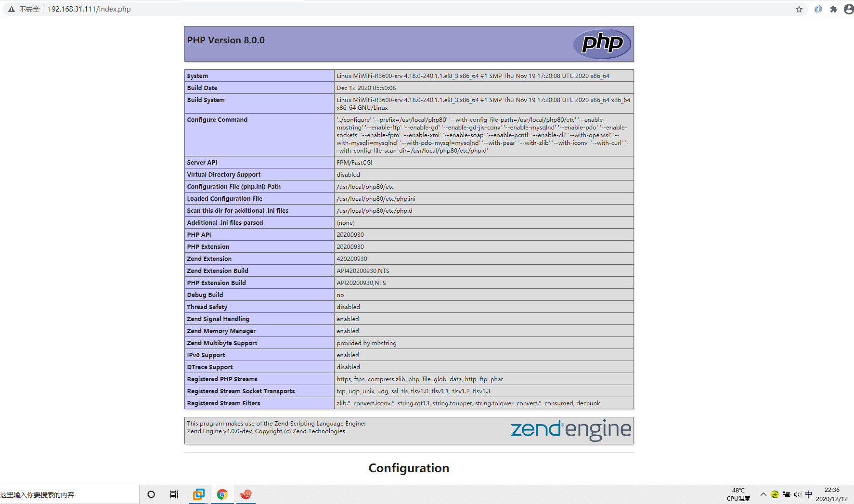Bookmark this page with the star icon
Image resolution: width=854 pixels, height=504 pixels.
coord(799,9)
